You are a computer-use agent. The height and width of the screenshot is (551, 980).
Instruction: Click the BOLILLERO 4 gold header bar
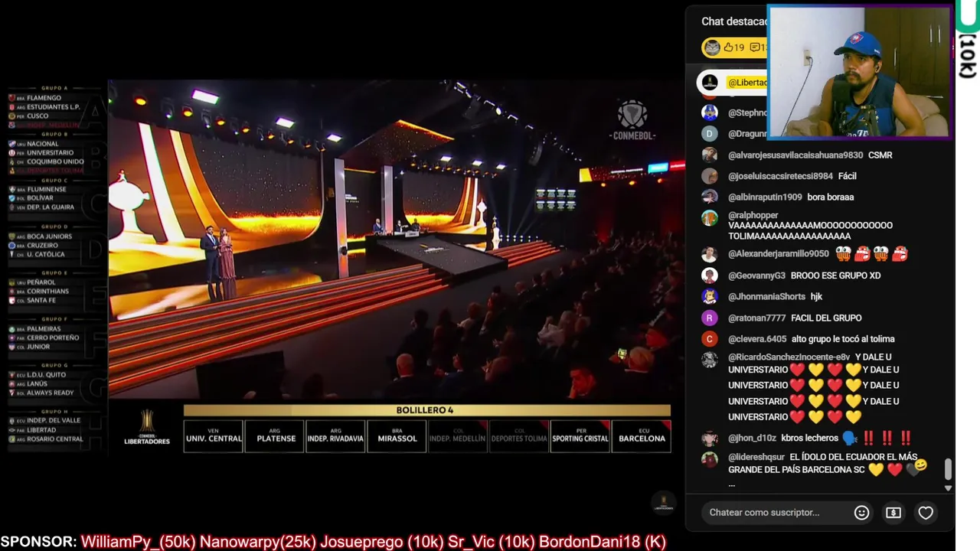[426, 411]
